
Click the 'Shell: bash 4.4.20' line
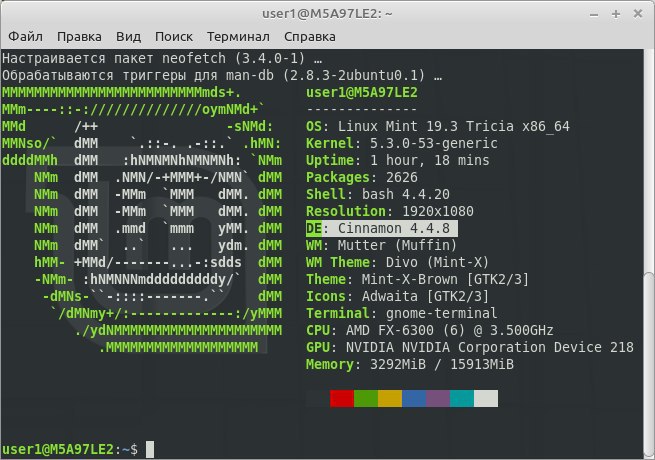pyautogui.click(x=378, y=194)
